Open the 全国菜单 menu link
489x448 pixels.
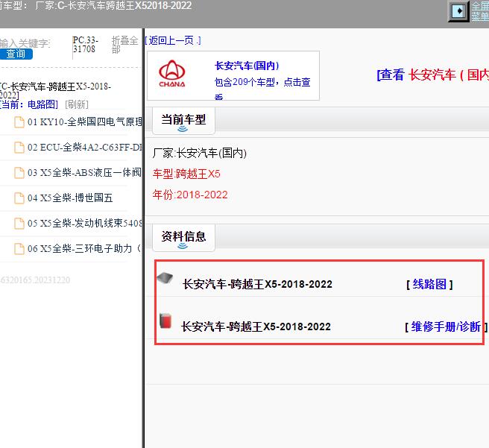point(479,11)
